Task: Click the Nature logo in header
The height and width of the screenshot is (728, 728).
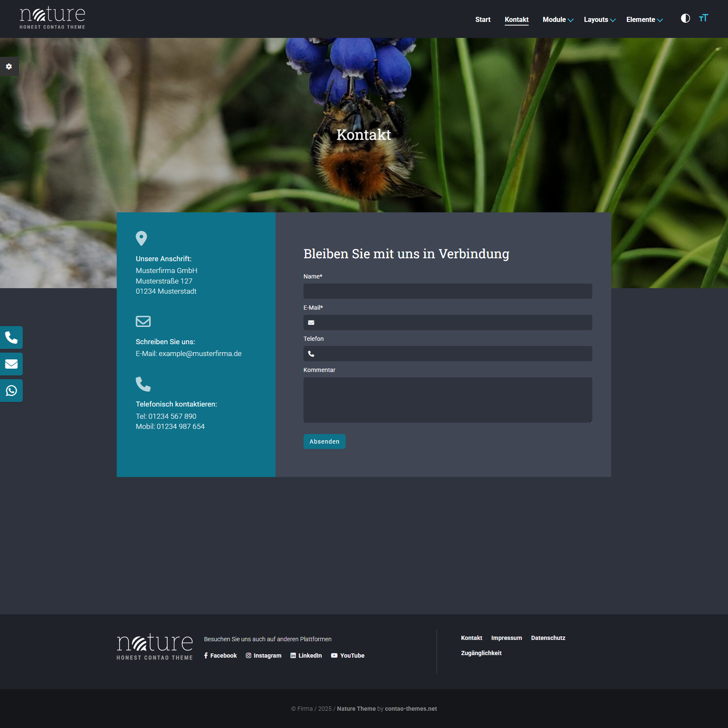Action: (x=52, y=18)
